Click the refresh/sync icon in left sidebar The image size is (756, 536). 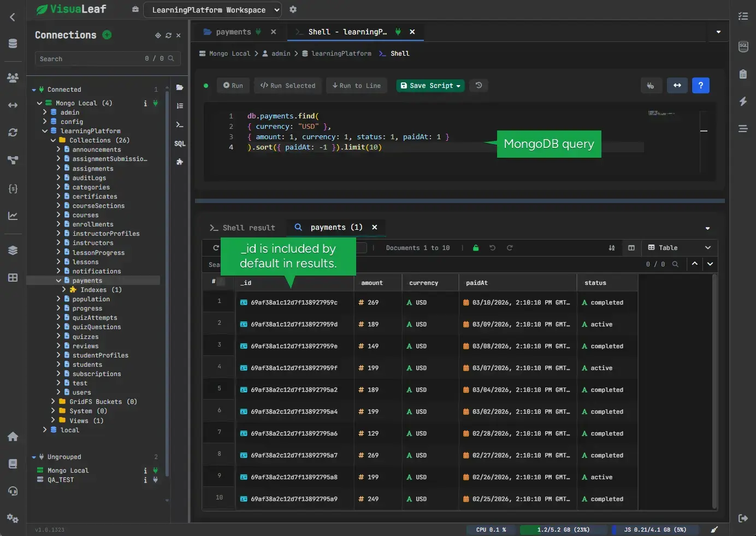pyautogui.click(x=13, y=132)
